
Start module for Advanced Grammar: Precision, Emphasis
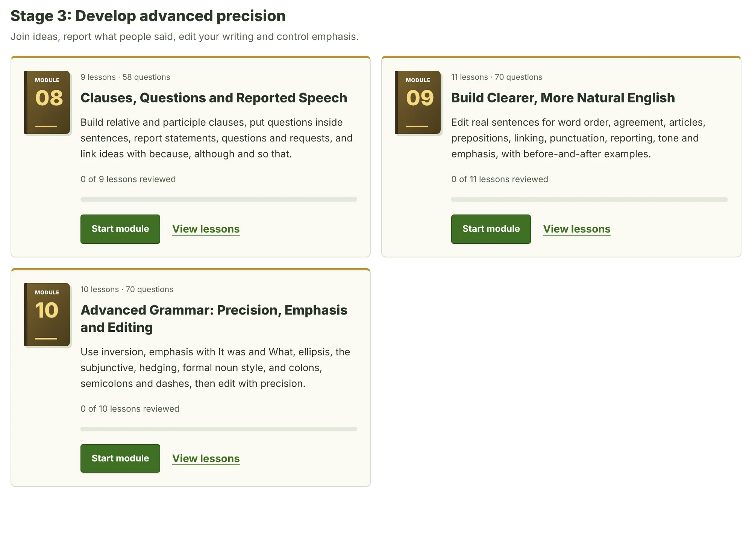coord(120,458)
